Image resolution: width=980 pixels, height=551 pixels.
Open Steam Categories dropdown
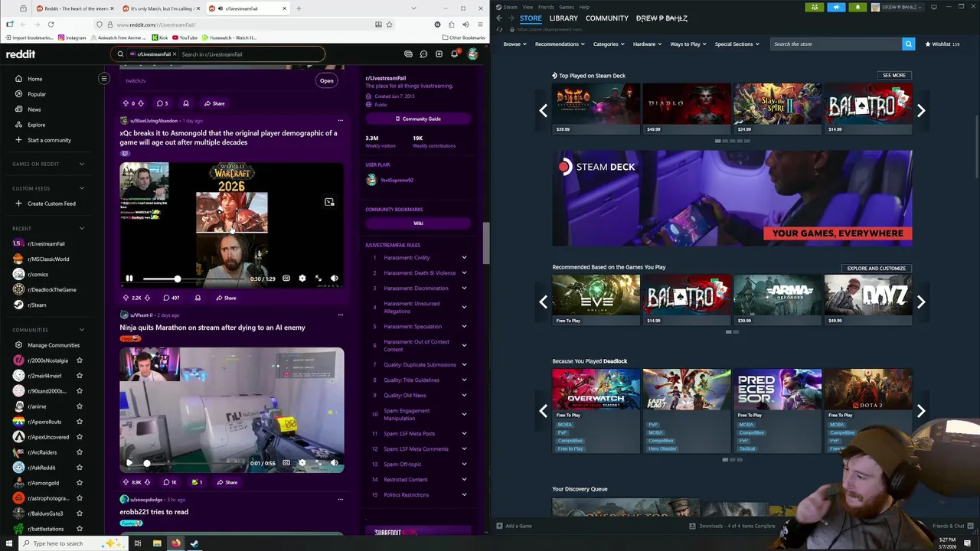(609, 44)
